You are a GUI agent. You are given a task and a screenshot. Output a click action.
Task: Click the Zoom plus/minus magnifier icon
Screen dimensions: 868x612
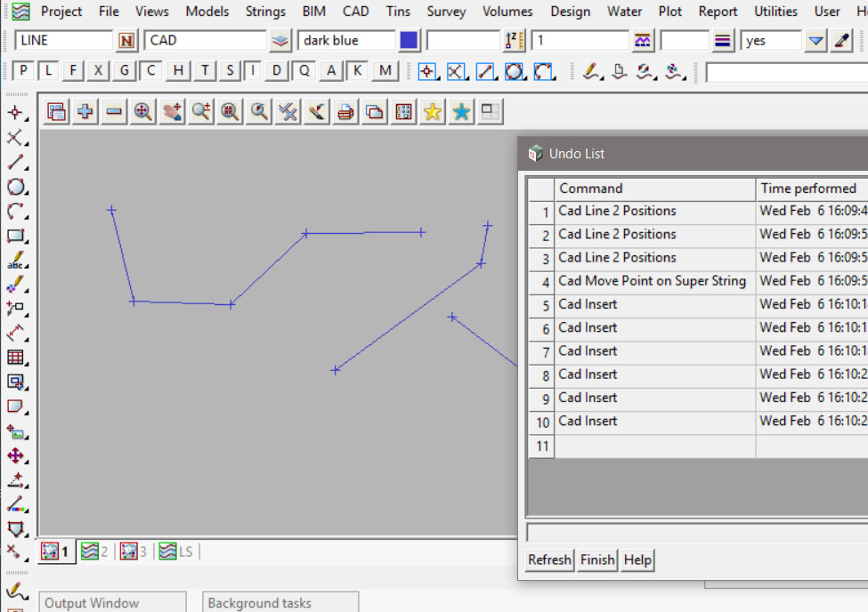(201, 112)
